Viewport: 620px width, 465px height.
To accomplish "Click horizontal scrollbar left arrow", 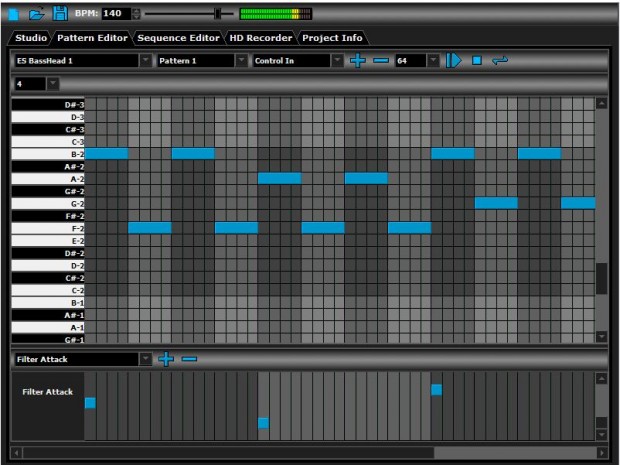I will coord(17,452).
